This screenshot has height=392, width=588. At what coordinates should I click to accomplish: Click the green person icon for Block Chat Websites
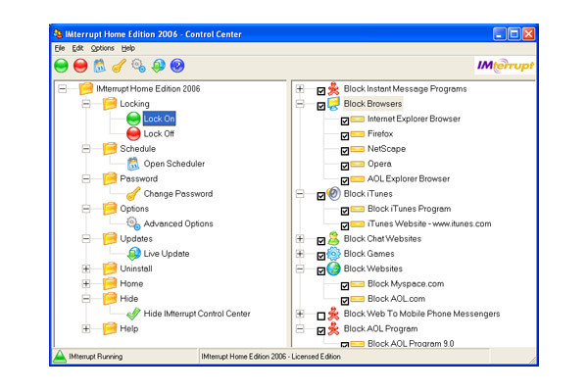(333, 238)
